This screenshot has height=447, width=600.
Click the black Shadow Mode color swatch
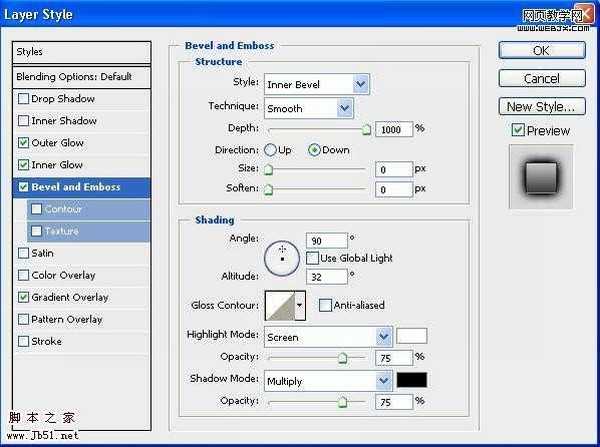tap(412, 381)
